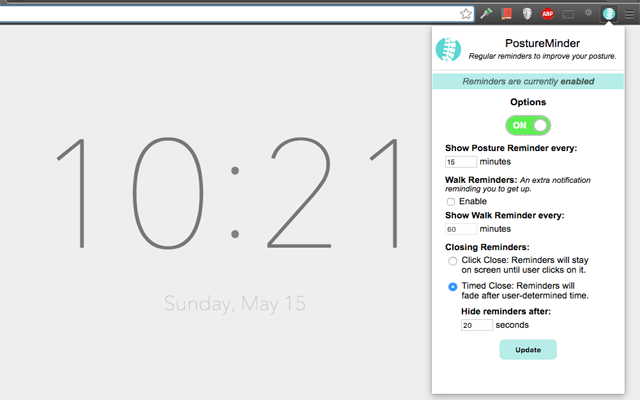Select the Click Close radio option
The image size is (640, 400).
click(452, 261)
